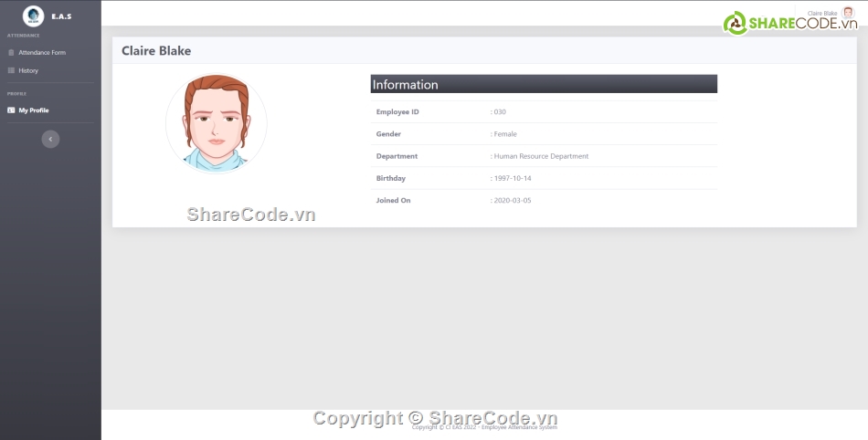
Task: Click the green ShareCode logo icon
Action: [736, 24]
